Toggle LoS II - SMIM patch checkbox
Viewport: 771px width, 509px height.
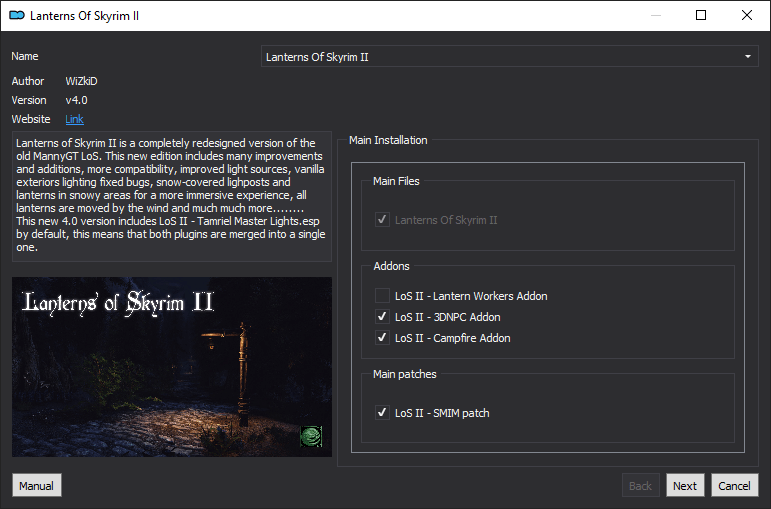[x=382, y=413]
